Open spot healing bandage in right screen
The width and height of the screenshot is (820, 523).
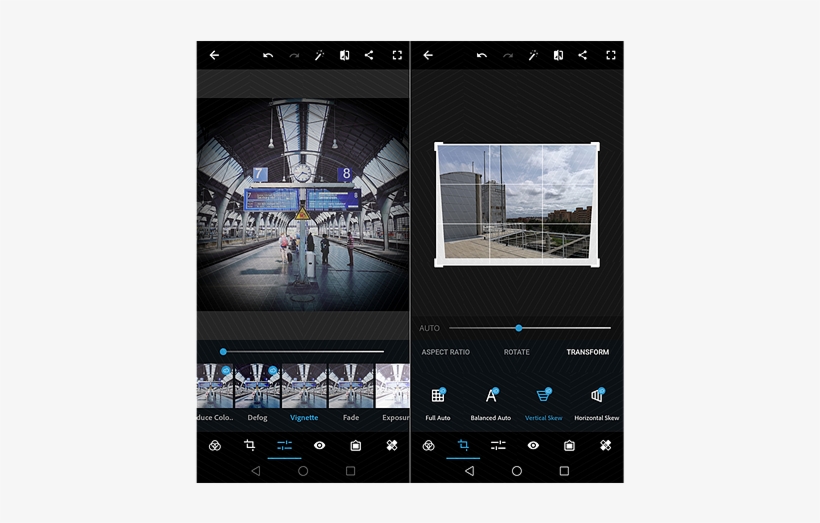[x=606, y=446]
